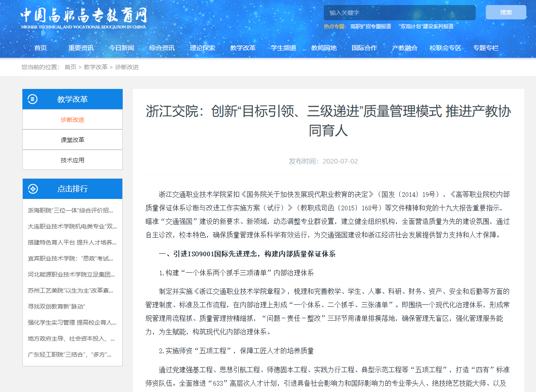Open the 首页 navigation menu item
This screenshot has height=392, width=536.
[40, 48]
